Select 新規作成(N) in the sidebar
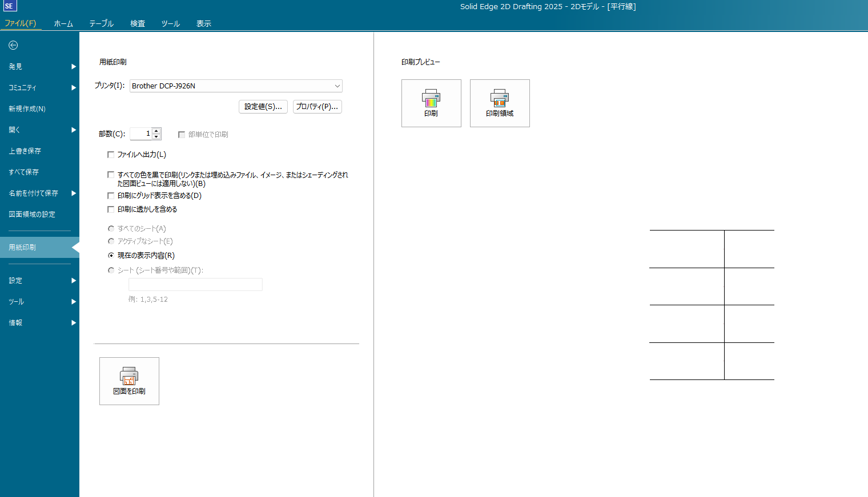 click(39, 109)
